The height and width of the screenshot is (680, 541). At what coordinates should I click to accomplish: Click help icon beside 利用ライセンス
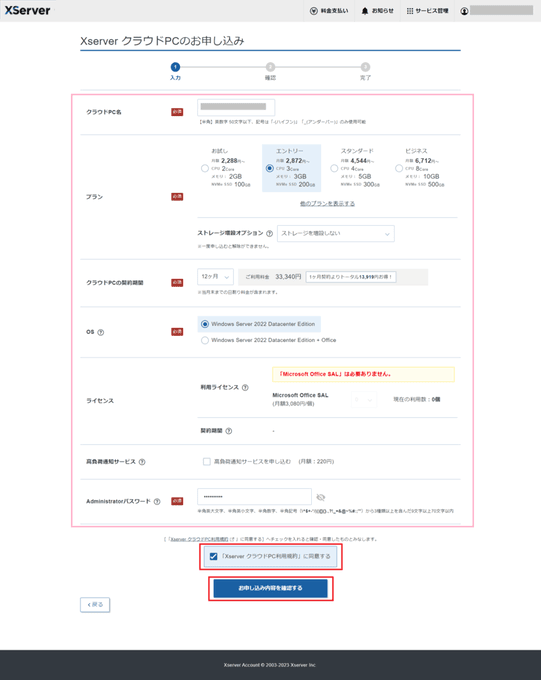tap(245, 388)
